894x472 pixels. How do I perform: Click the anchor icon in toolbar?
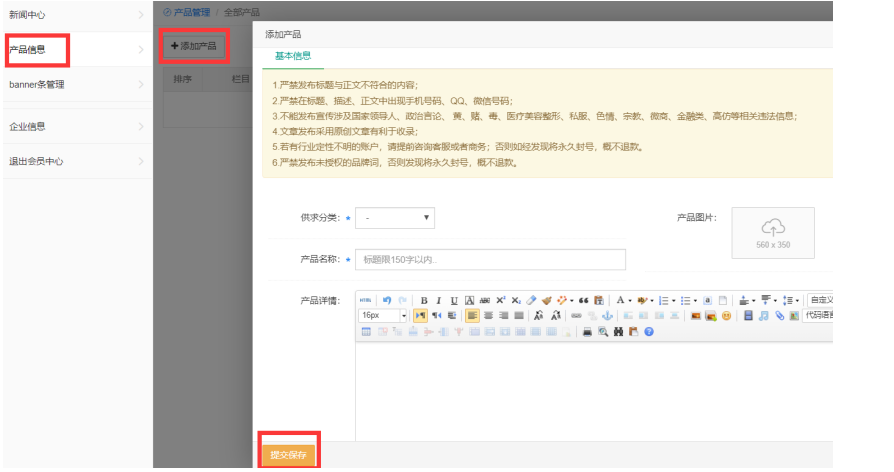tap(606, 315)
